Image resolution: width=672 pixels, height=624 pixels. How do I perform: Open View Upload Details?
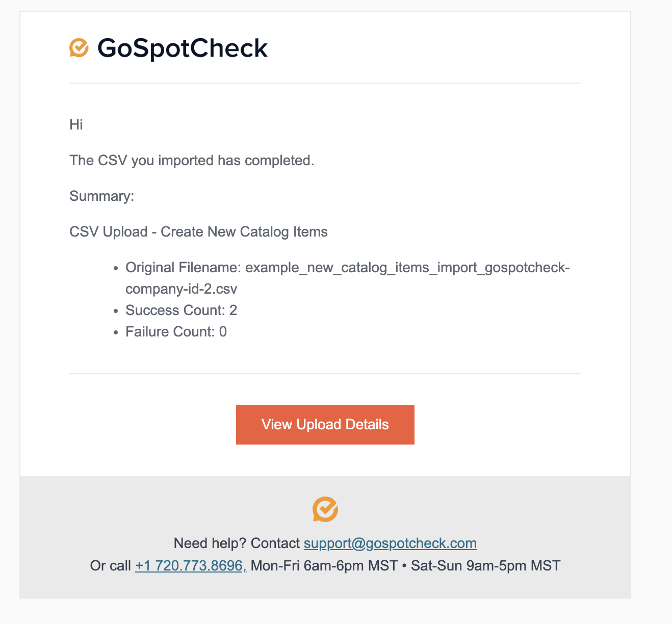[325, 425]
